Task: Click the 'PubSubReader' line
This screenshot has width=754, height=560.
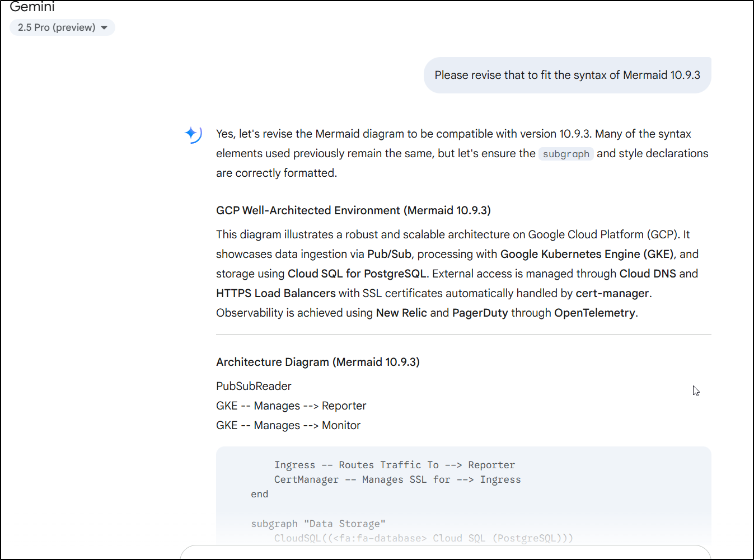Action: 254,386
